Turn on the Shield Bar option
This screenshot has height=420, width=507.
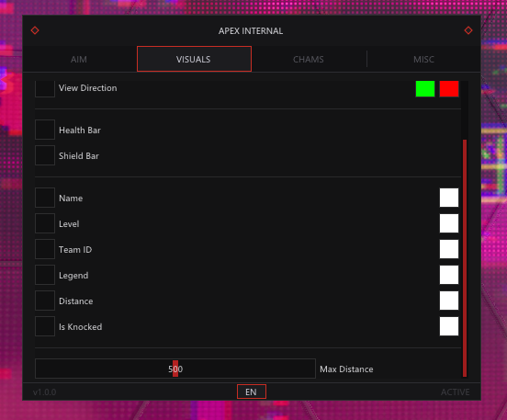point(45,155)
